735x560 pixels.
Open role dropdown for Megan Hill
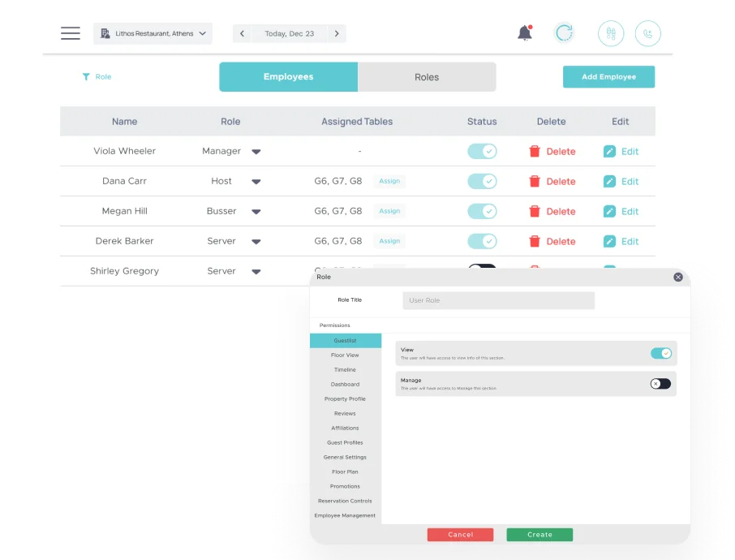coord(256,212)
